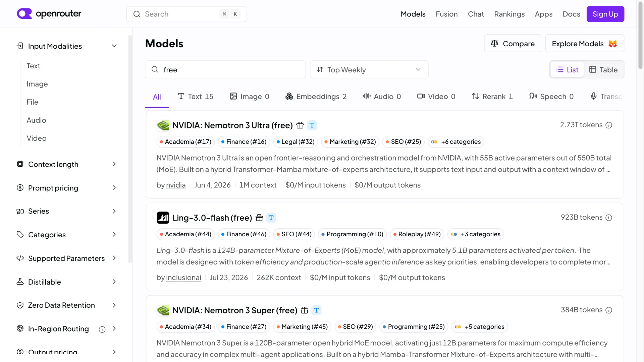Click the text modality T badge on Ling-3.0-flash
Image resolution: width=644 pixels, height=362 pixels.
click(271, 218)
